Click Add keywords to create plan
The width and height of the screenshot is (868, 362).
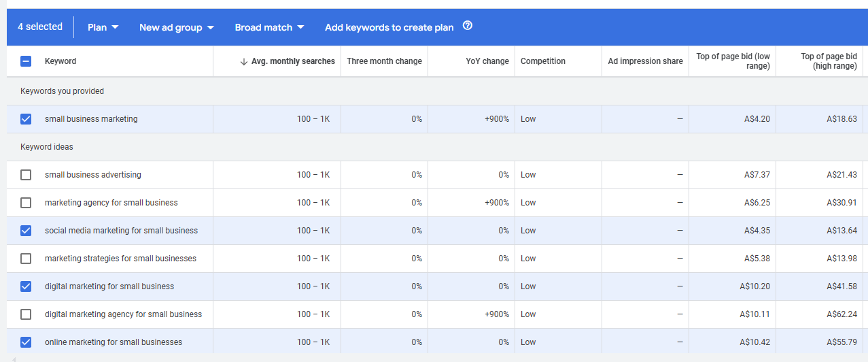[x=389, y=27]
